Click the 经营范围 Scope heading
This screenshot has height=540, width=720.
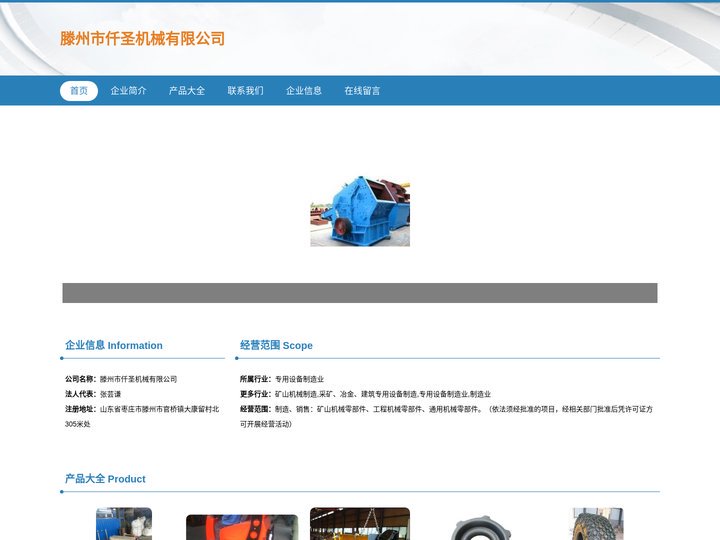pos(276,345)
